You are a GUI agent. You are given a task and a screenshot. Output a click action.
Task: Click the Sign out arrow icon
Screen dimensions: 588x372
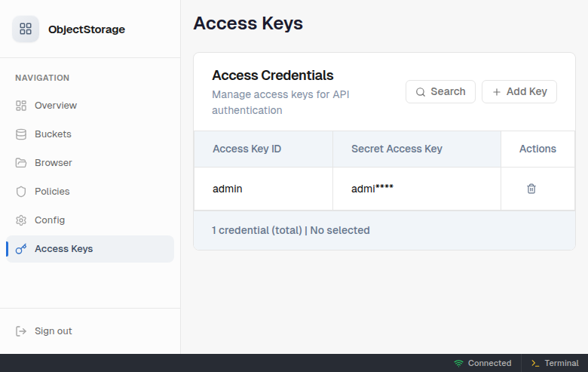21,331
